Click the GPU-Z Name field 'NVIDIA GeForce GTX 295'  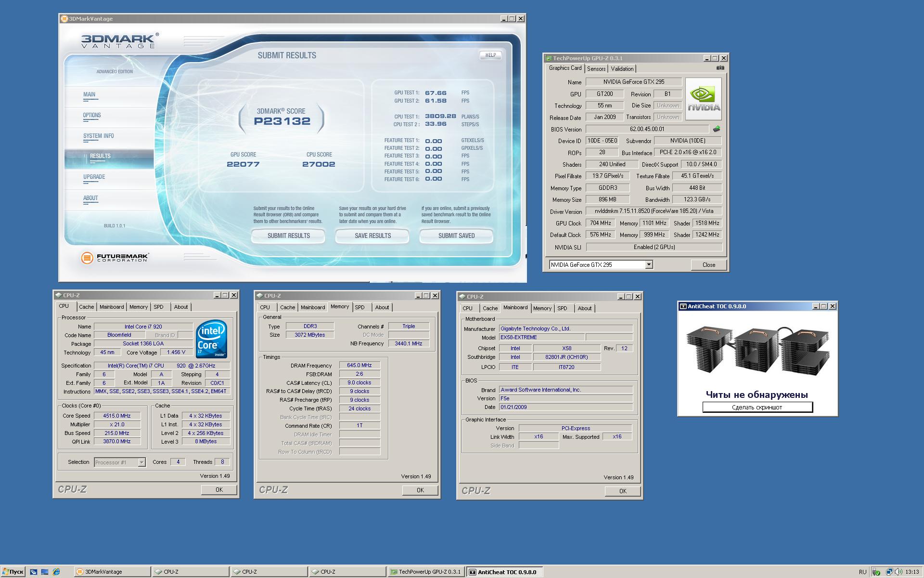coord(634,82)
